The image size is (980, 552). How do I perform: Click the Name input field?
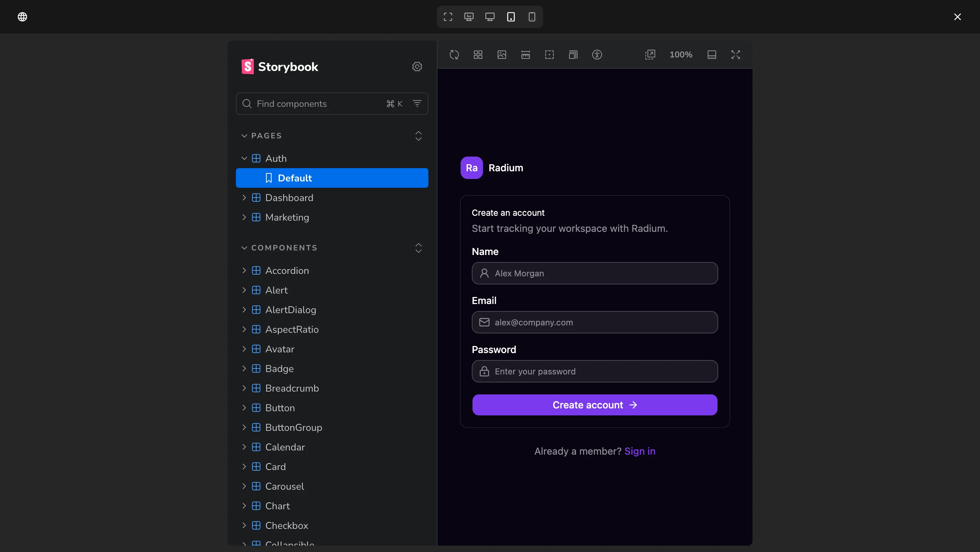(x=595, y=273)
